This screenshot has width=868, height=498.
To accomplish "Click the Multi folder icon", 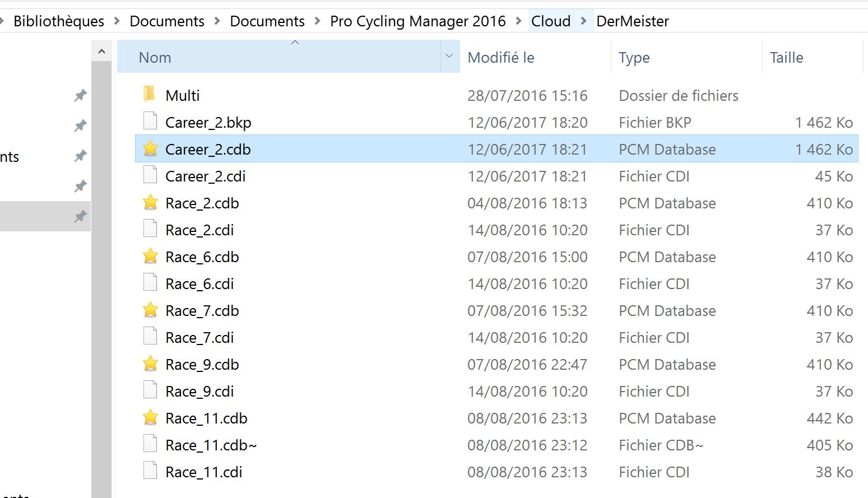I will pyautogui.click(x=149, y=95).
